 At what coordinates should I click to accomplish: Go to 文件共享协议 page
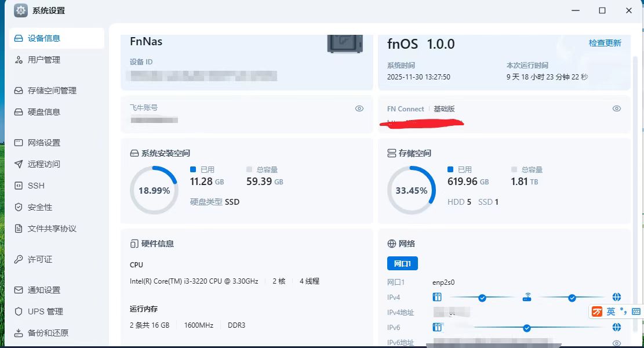click(x=57, y=229)
